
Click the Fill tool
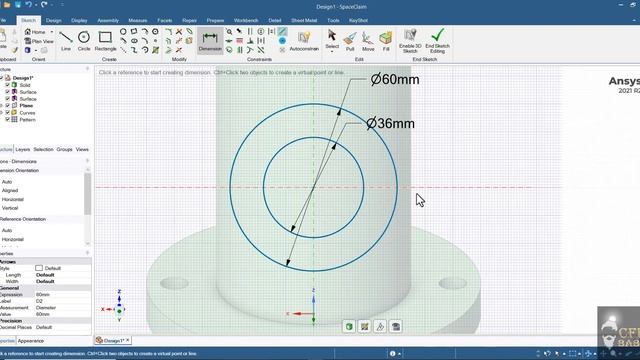click(386, 41)
